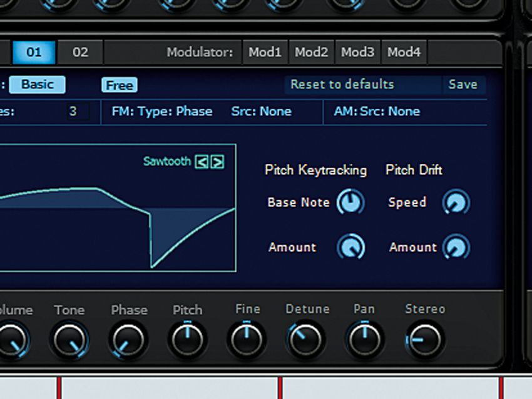Viewport: 532px width, 399px height.
Task: Click the Base Note keytracking knob
Action: point(350,202)
